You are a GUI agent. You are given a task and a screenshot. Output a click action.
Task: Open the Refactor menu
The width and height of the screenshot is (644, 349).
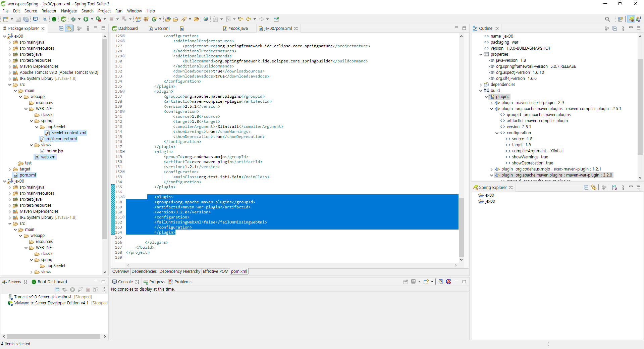pos(49,11)
